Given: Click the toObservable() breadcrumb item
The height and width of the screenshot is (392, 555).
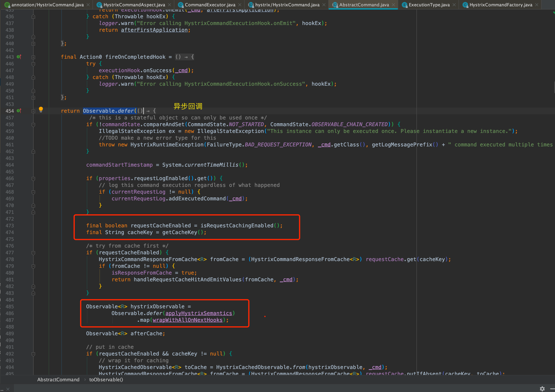Looking at the screenshot, I should coord(106,380).
